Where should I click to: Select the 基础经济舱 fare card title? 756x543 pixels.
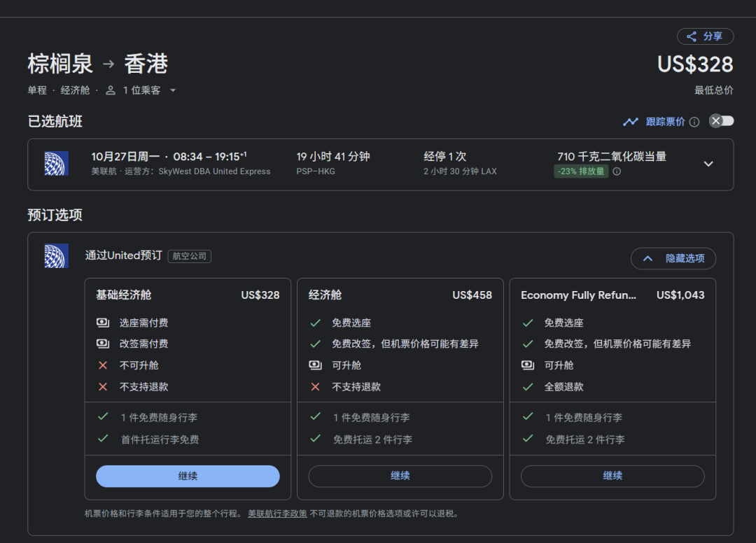(123, 295)
